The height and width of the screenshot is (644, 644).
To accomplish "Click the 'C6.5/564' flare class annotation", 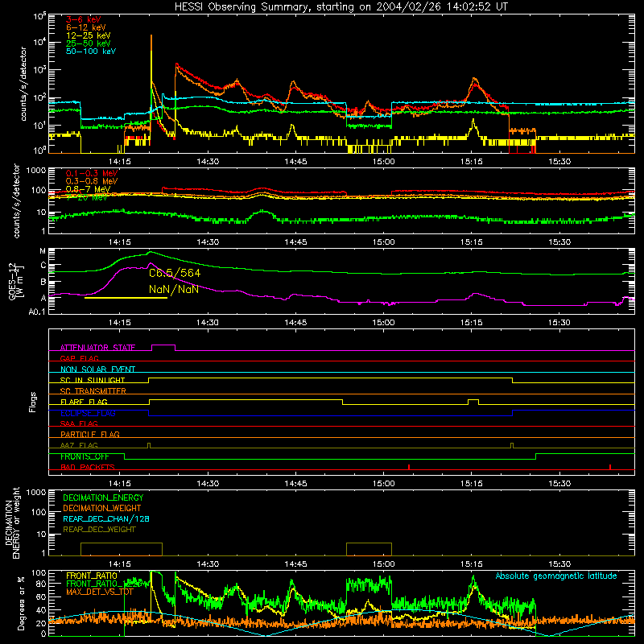I will click(x=175, y=273).
